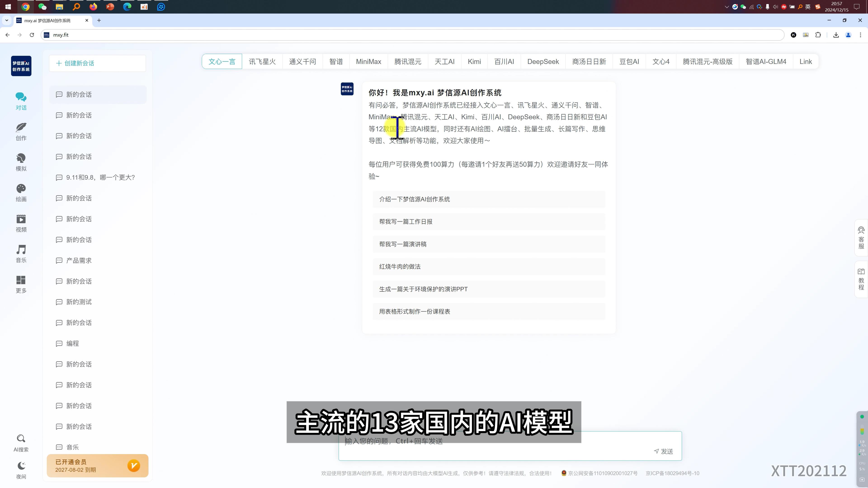Open the 模拟 sidebar icon
This screenshot has width=868, height=488.
(21, 158)
